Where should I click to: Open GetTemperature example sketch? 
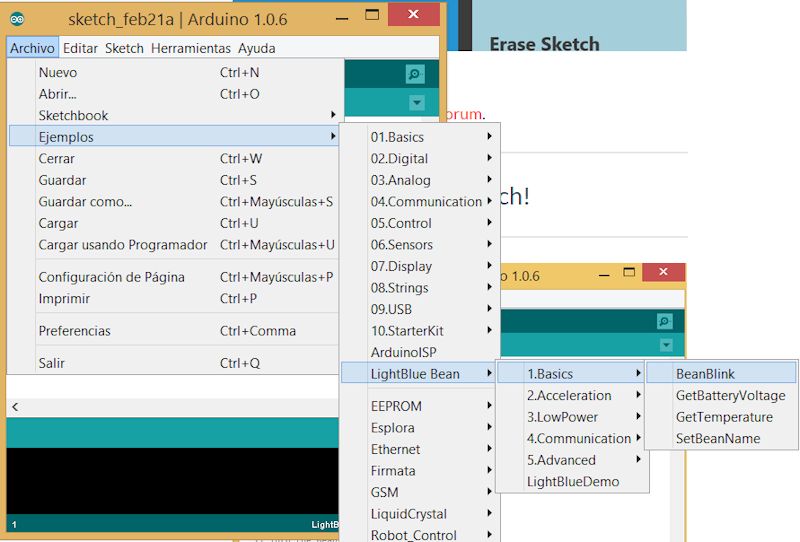click(x=721, y=417)
